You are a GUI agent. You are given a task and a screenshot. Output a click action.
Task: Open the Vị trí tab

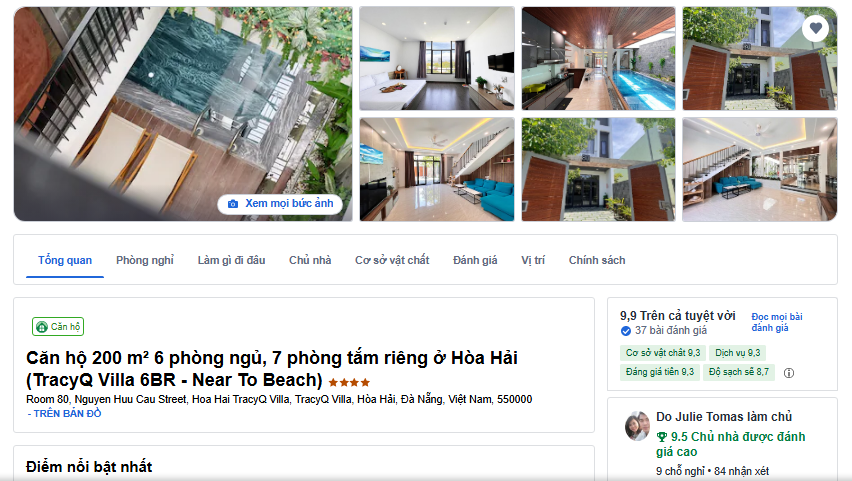pyautogui.click(x=532, y=260)
